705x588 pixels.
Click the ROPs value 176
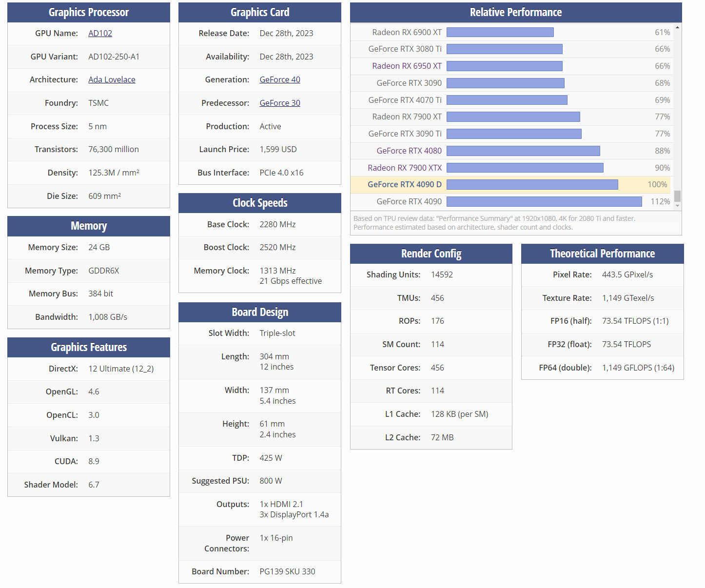point(438,321)
